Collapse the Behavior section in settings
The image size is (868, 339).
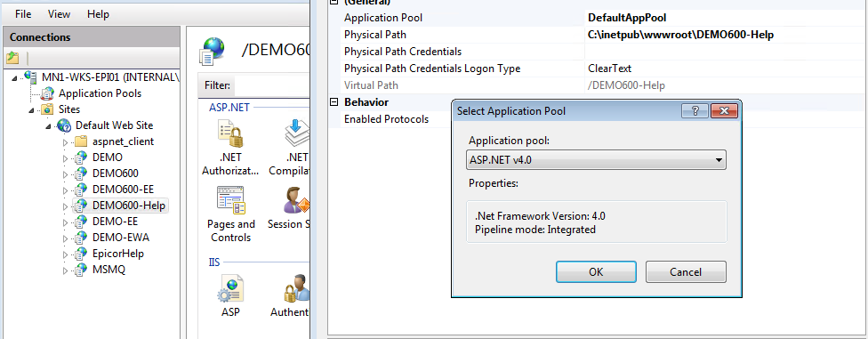(x=334, y=102)
